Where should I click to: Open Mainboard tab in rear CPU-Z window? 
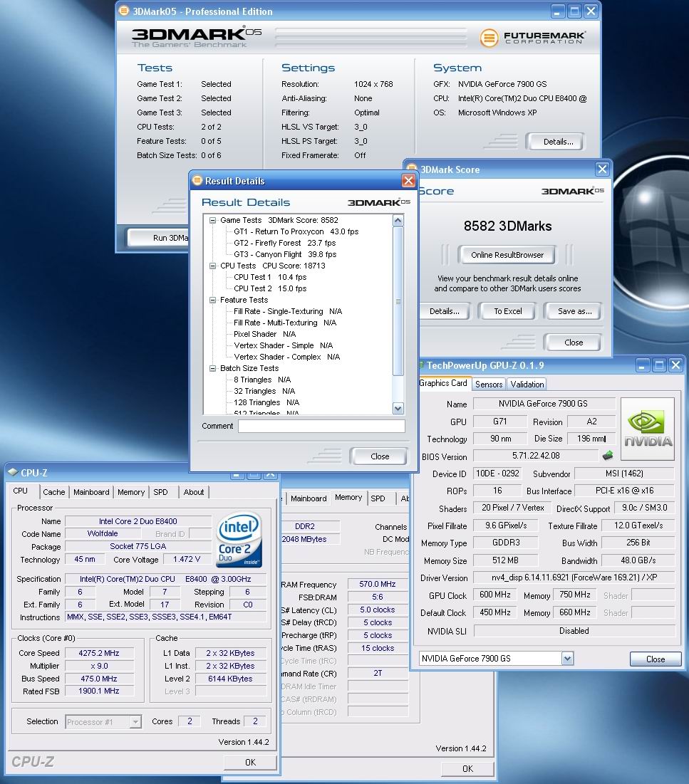(309, 498)
